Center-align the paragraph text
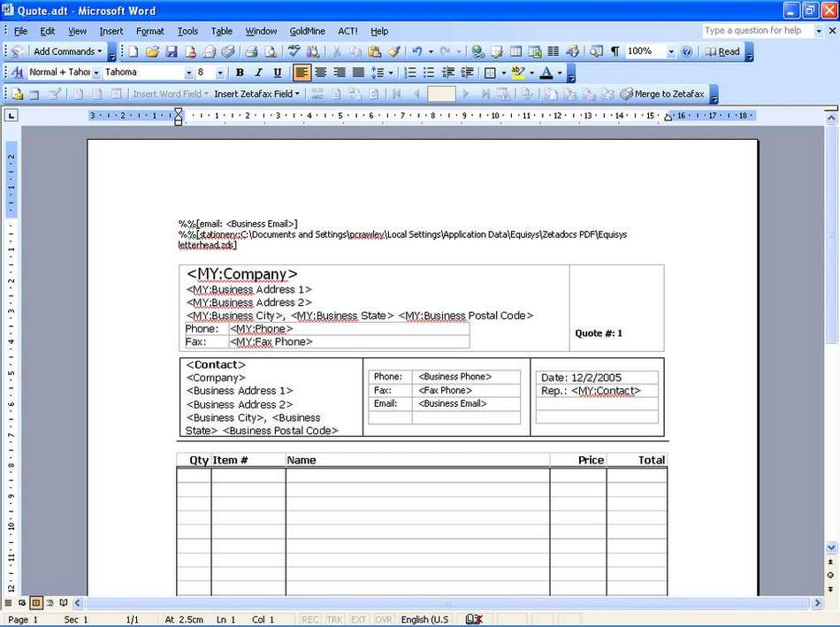 pos(320,73)
